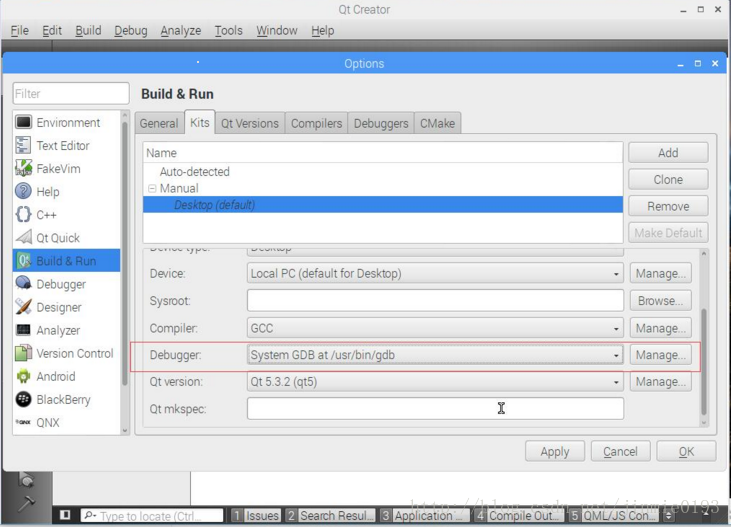Open the Device dropdown
This screenshot has height=527, width=731.
pos(435,274)
